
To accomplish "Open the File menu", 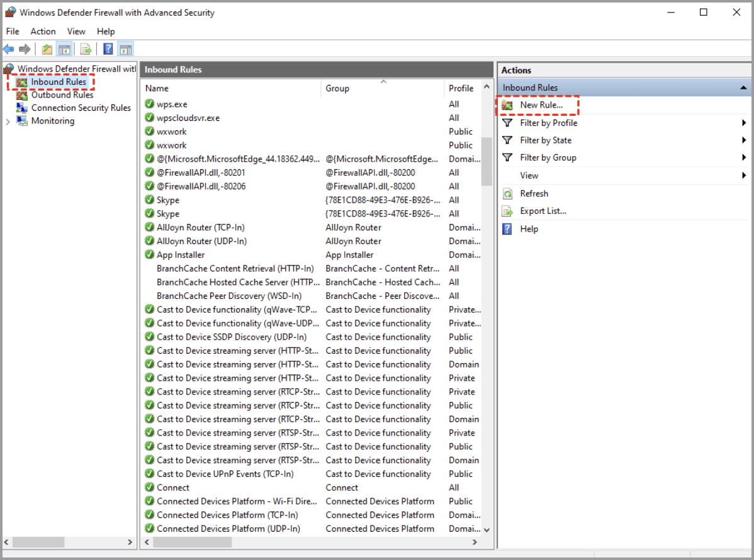I will [x=13, y=31].
